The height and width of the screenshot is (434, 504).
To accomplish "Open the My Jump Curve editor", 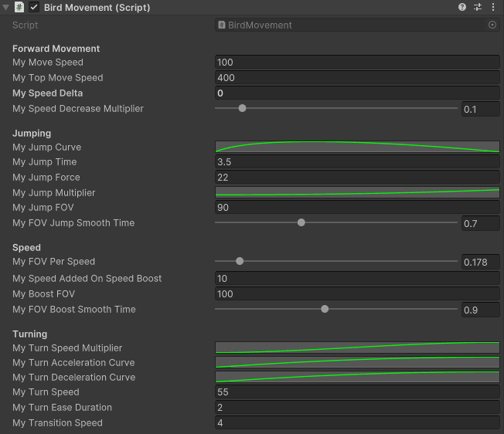I will pos(357,147).
